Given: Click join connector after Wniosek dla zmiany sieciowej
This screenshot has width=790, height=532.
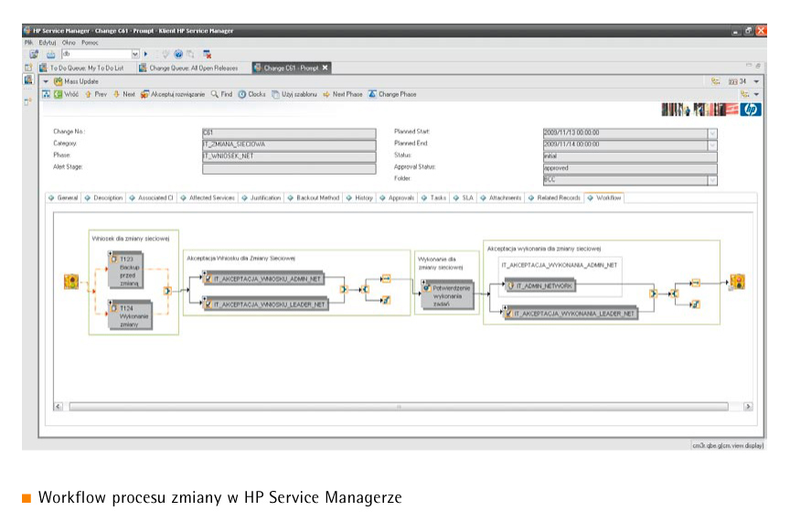Looking at the screenshot, I should tap(167, 291).
